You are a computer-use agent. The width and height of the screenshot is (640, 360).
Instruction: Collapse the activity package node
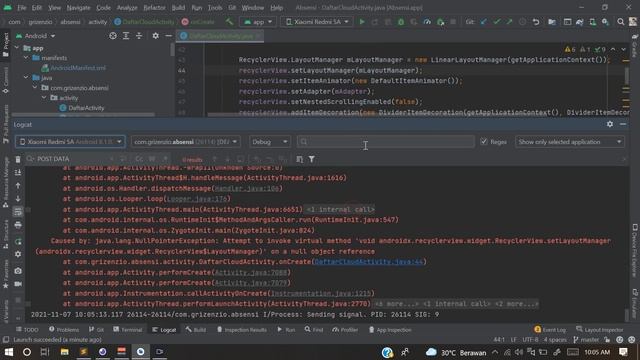click(44, 98)
